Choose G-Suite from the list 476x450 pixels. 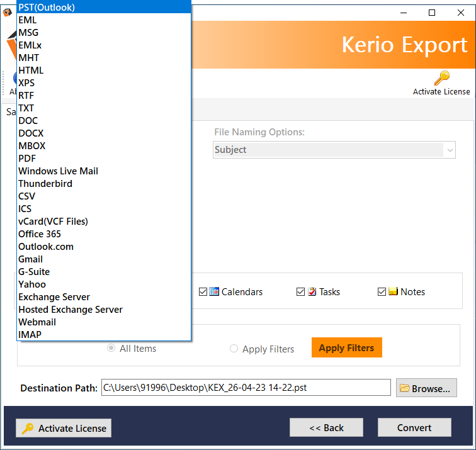[104, 272]
